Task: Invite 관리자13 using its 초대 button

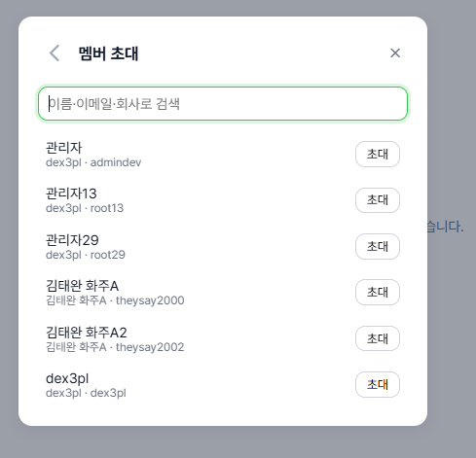Action: (x=378, y=200)
